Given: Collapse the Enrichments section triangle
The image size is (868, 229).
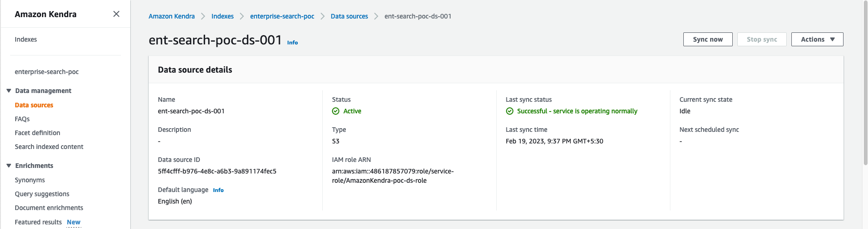Looking at the screenshot, I should (9, 166).
